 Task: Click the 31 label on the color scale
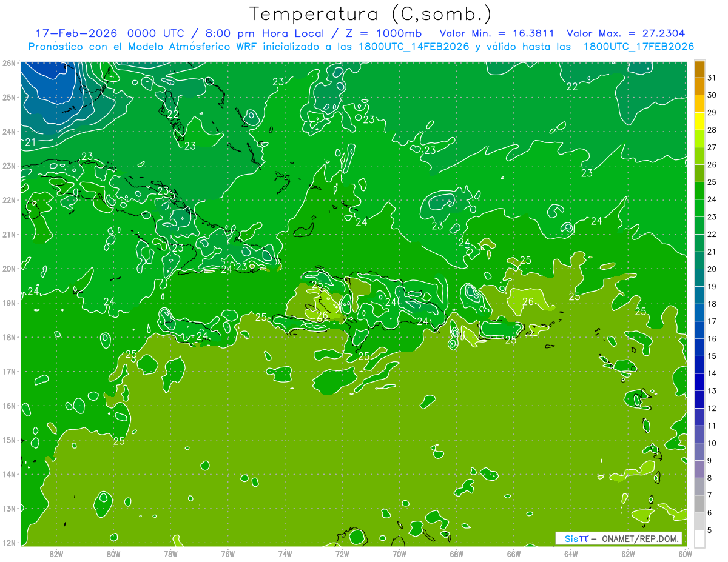tap(712, 78)
